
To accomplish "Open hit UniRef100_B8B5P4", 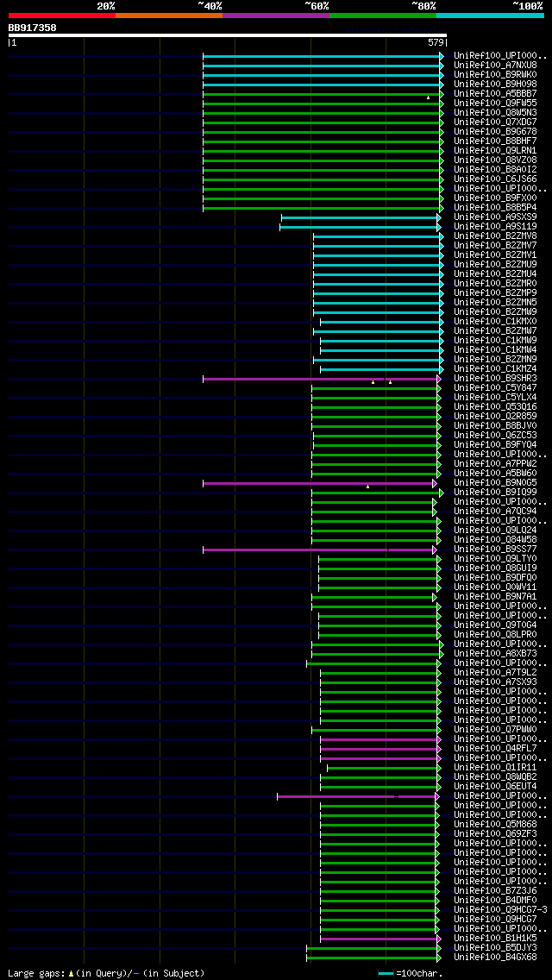I will pyautogui.click(x=495, y=208).
